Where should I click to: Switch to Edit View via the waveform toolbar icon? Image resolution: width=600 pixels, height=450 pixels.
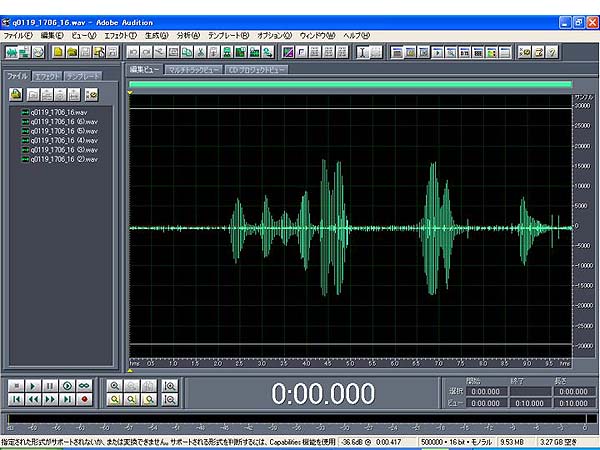(11, 52)
